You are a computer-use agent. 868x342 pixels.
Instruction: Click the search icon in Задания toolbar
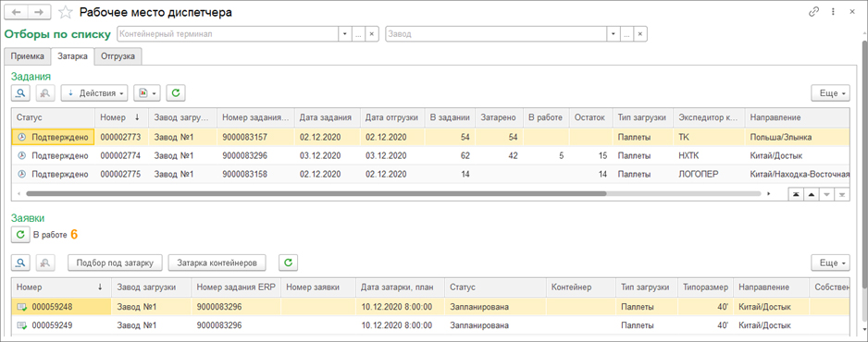click(20, 93)
